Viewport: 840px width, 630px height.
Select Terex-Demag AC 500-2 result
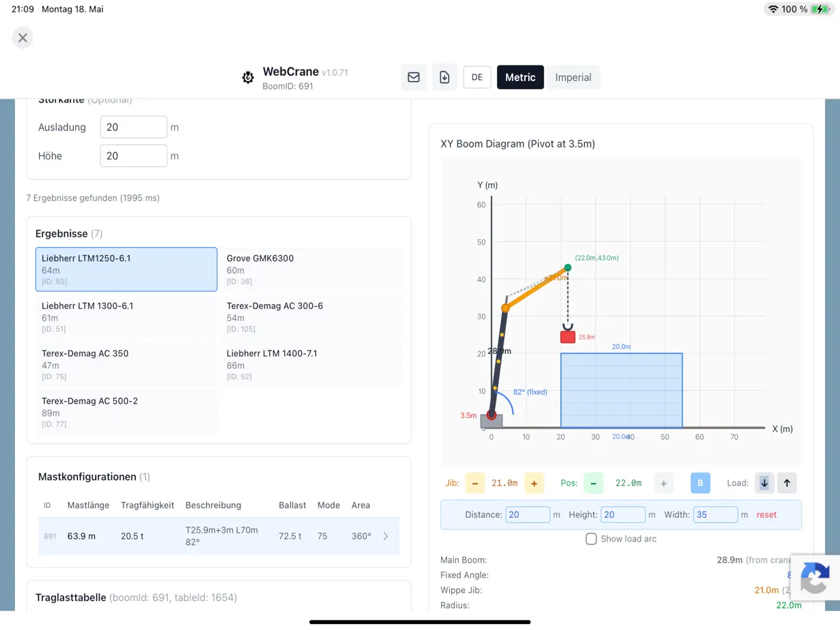click(x=126, y=412)
